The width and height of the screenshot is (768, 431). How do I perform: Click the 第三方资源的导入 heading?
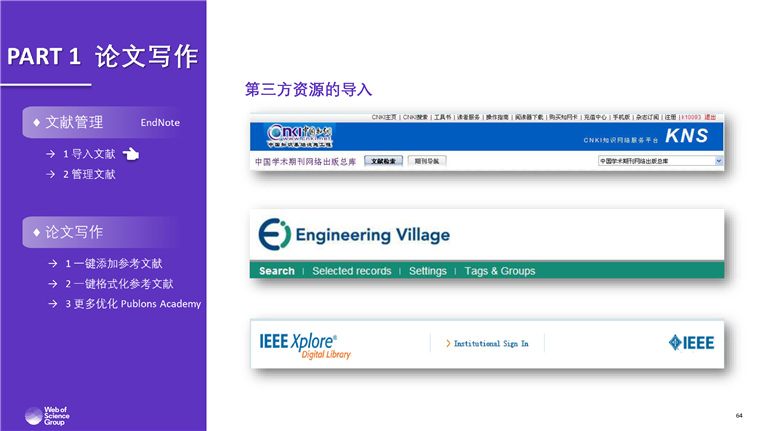(x=309, y=90)
